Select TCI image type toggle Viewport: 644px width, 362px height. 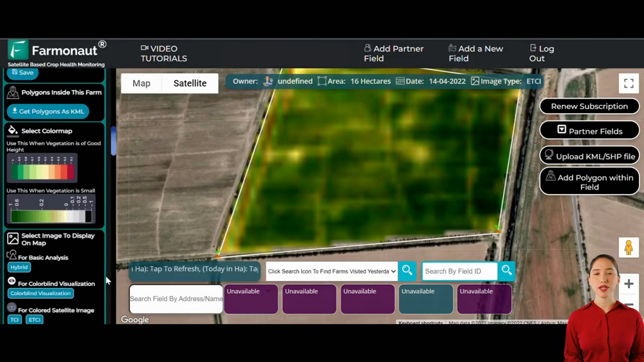click(14, 319)
